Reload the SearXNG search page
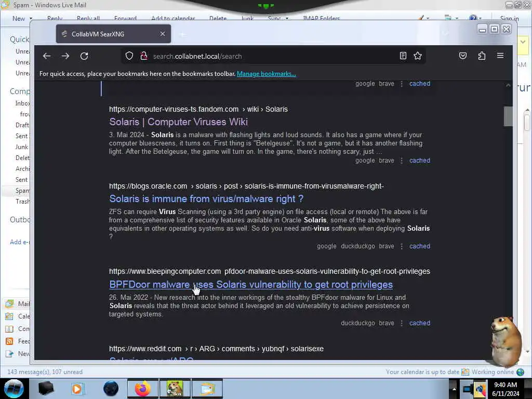Viewport: 532px width, 399px height. (84, 56)
